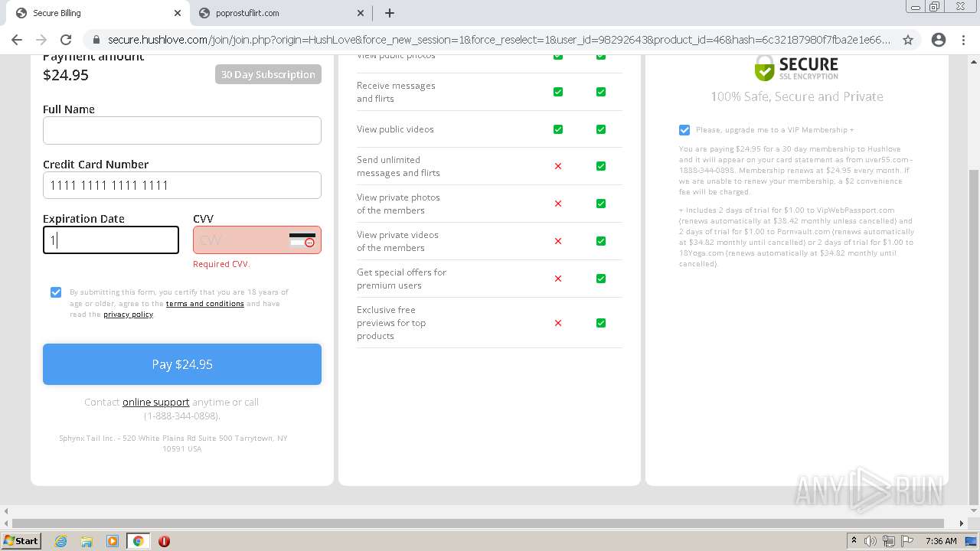Viewport: 980px width, 551px height.
Task: Click the $24.95 payment amount
Action: pyautogui.click(x=66, y=75)
